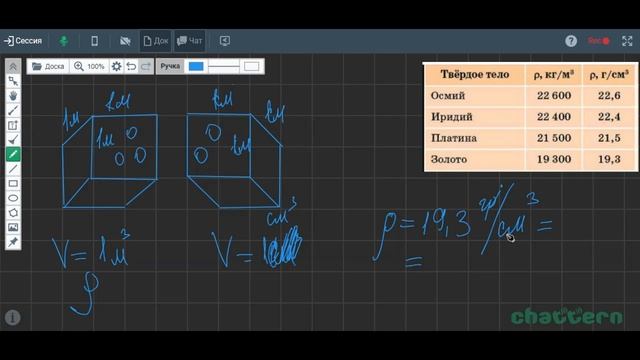640x360 pixels.
Task: Click the screen share icon
Action: pyautogui.click(x=224, y=41)
